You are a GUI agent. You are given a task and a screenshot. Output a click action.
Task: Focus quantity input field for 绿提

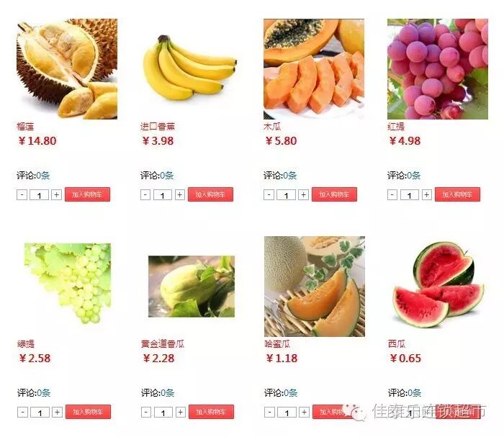[40, 413]
